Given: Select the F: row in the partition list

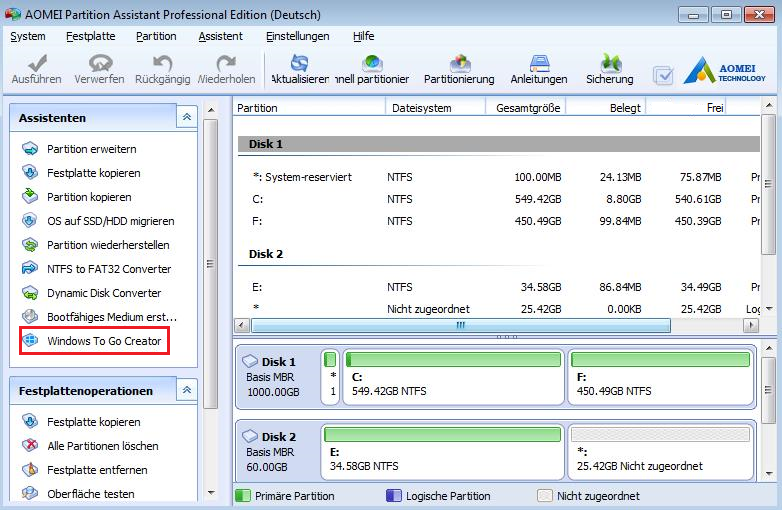Looking at the screenshot, I should pos(499,221).
